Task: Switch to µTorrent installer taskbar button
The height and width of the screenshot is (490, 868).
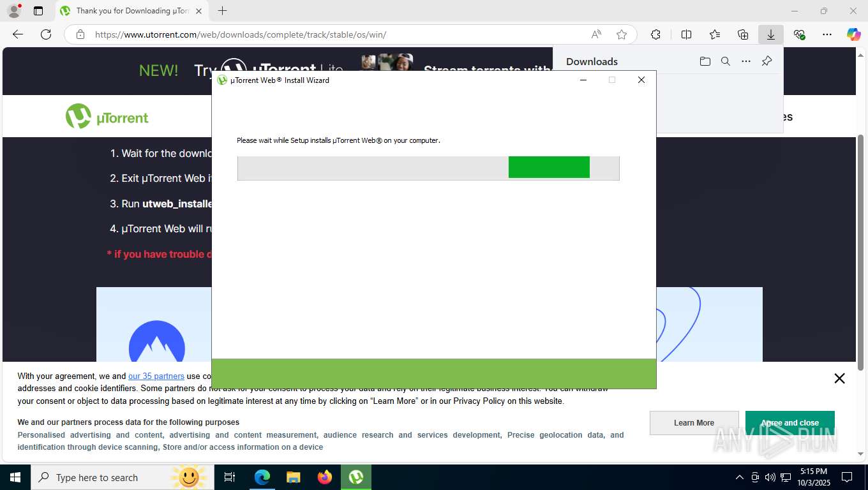Action: pos(356,477)
